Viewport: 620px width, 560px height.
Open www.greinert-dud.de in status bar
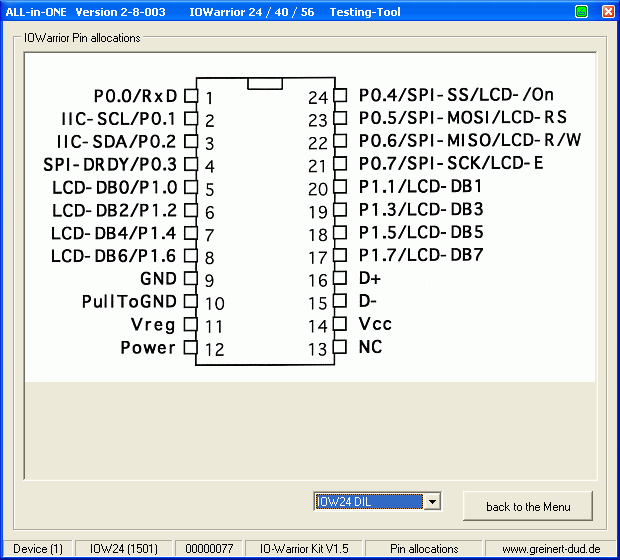(551, 549)
